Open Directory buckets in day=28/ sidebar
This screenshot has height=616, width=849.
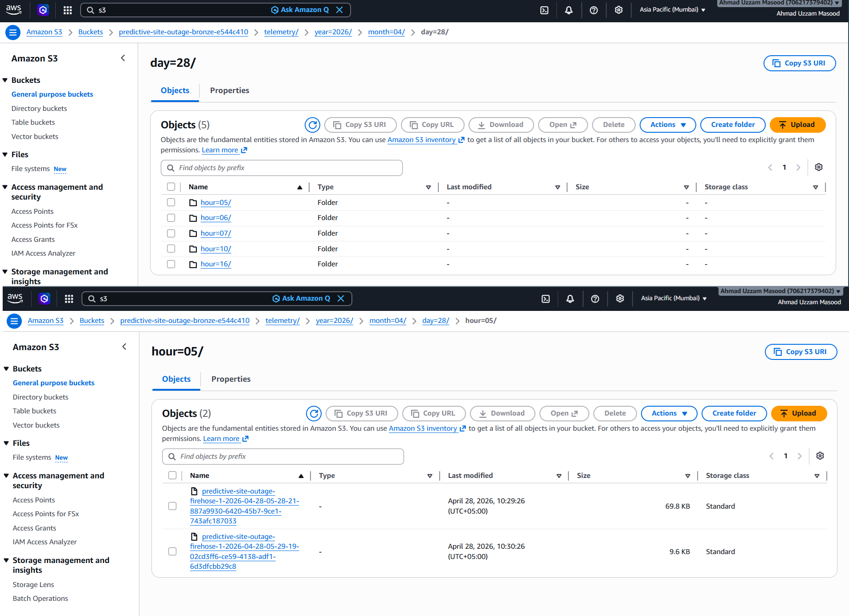[x=39, y=108]
